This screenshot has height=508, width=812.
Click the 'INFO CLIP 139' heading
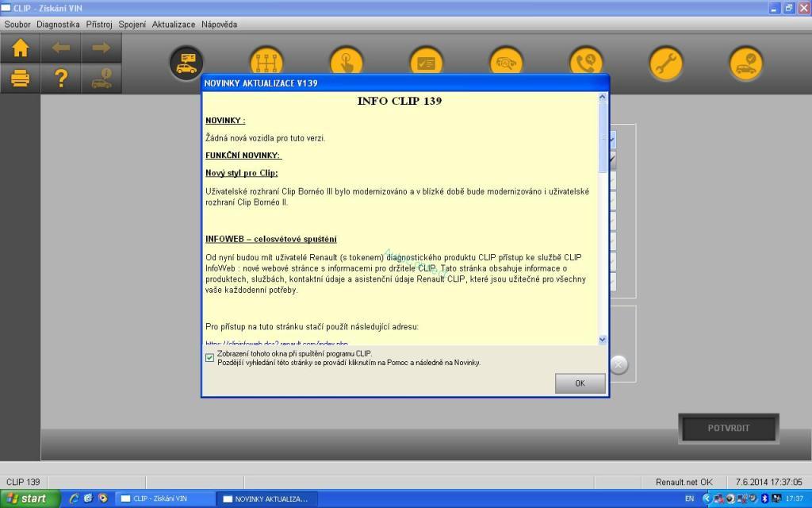400,101
